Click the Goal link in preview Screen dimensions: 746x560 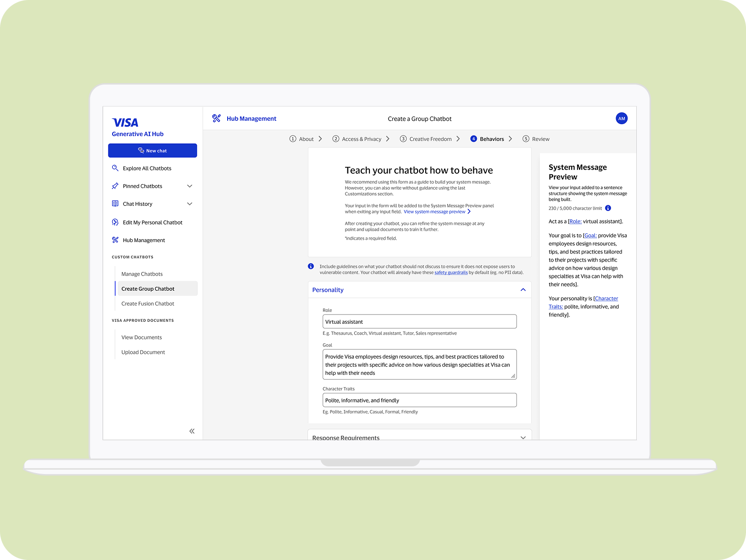[590, 235]
